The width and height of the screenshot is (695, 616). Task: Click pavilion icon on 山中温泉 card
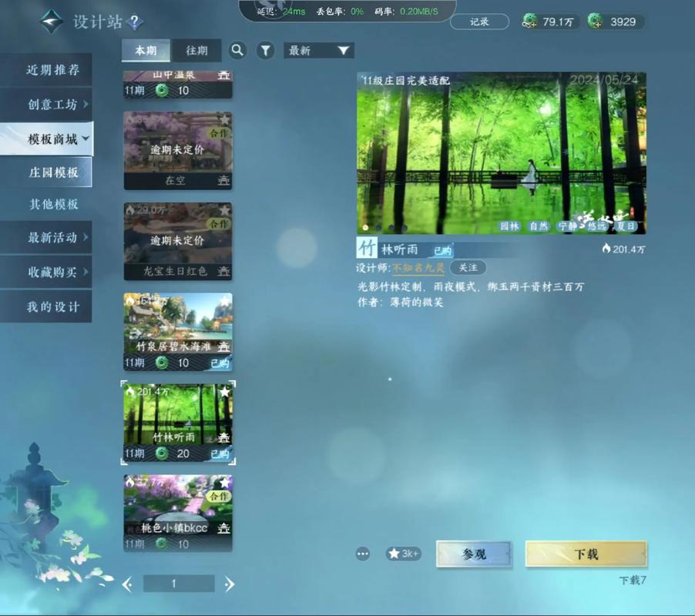(224, 75)
